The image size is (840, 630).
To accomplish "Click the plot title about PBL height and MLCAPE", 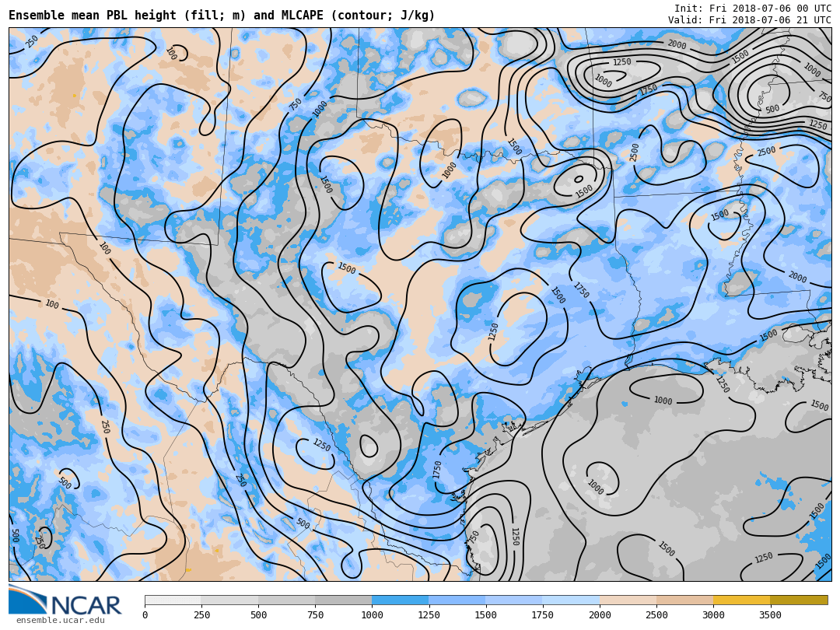I will coord(222,16).
